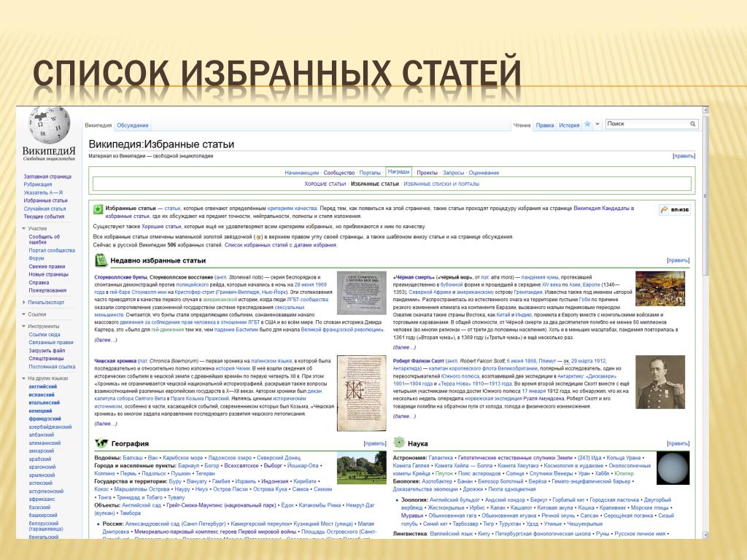
Task: Open the Uranus planet thumbnail
Action: point(673,469)
